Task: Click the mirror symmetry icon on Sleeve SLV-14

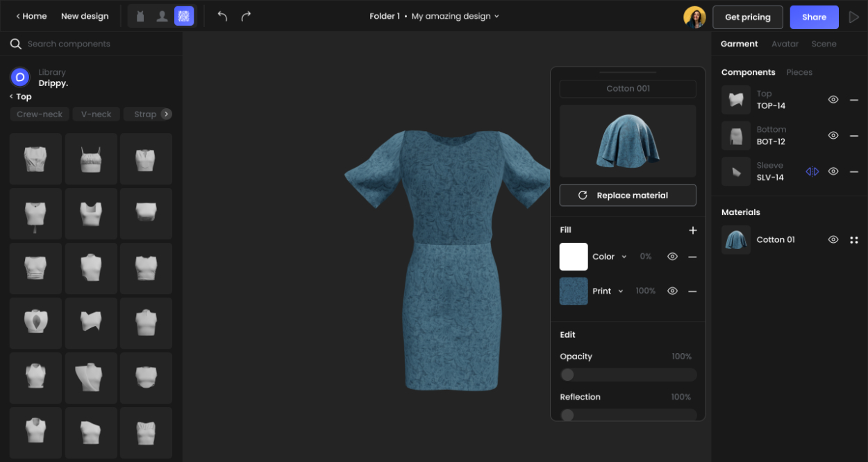Action: [x=812, y=171]
